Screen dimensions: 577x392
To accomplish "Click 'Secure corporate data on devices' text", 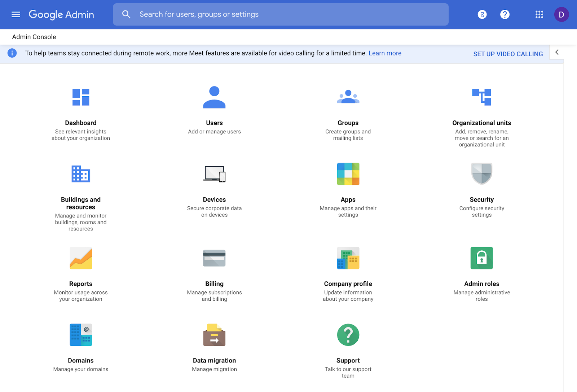I will pyautogui.click(x=214, y=211).
